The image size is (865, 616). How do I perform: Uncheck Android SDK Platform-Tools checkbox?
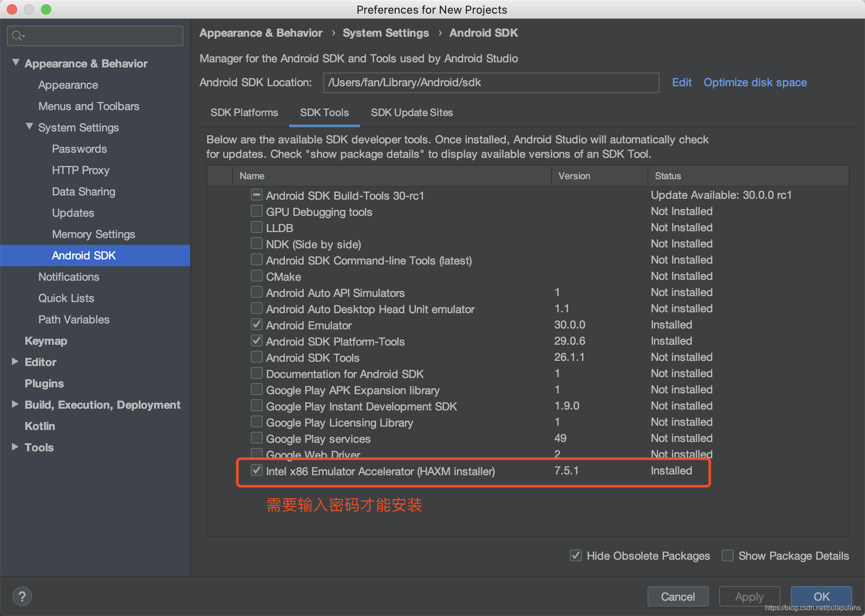pyautogui.click(x=256, y=341)
